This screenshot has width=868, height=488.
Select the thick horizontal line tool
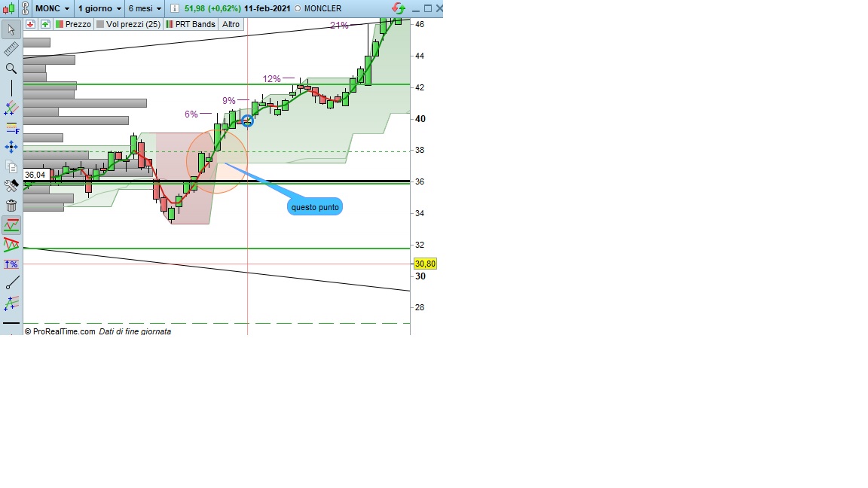11,322
